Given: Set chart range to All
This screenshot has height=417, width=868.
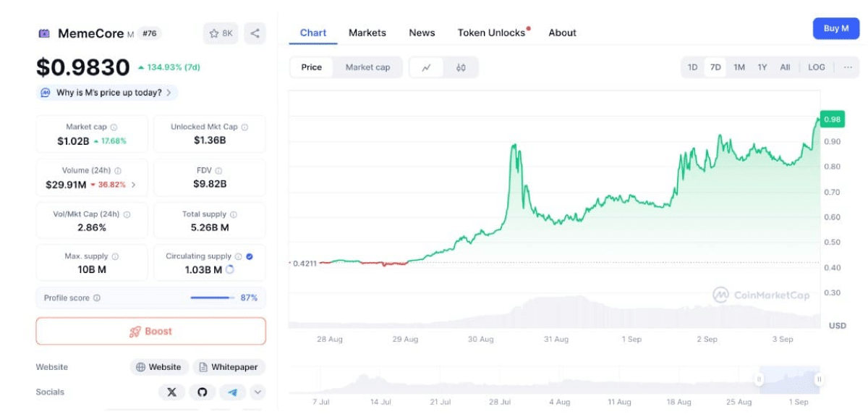Looking at the screenshot, I should click(x=785, y=67).
